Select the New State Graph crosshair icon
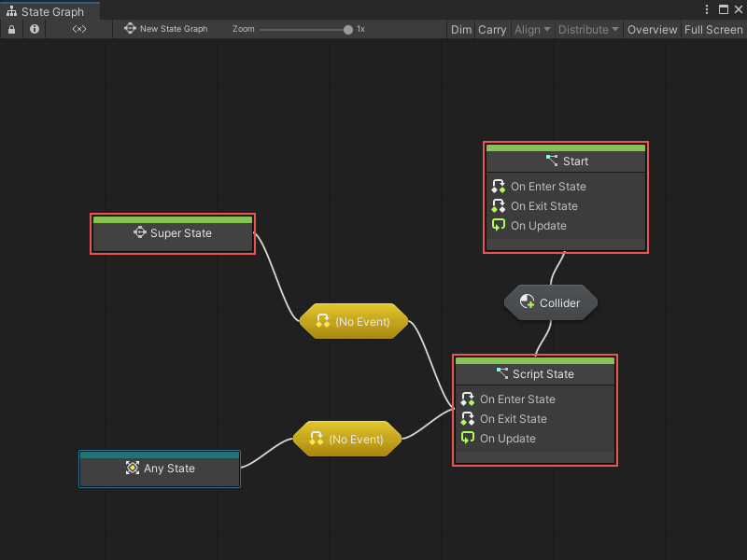 pos(131,29)
